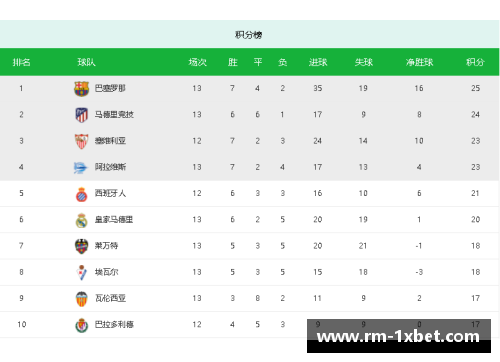The height and width of the screenshot is (362, 500).
Task: Select the 积分榜 title tab
Action: click(x=249, y=35)
